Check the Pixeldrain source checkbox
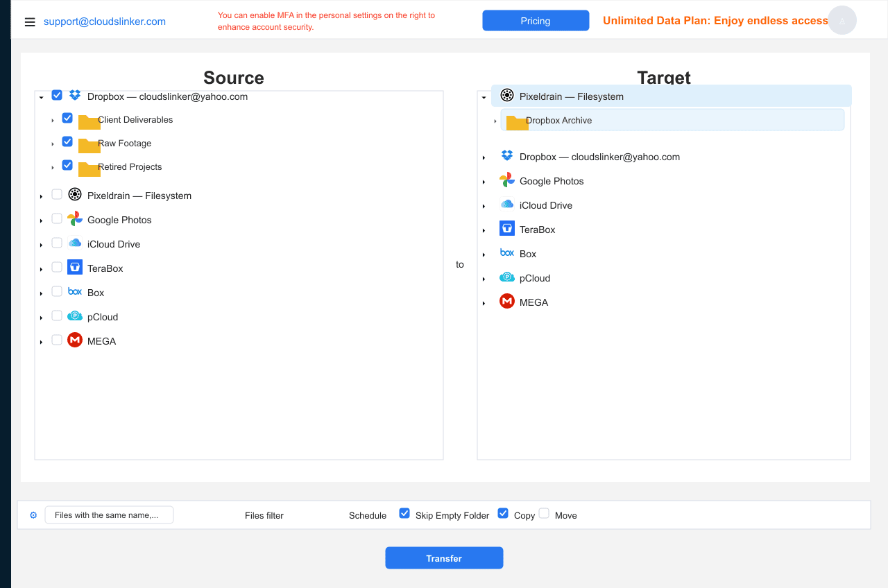The image size is (888, 588). pyautogui.click(x=57, y=194)
